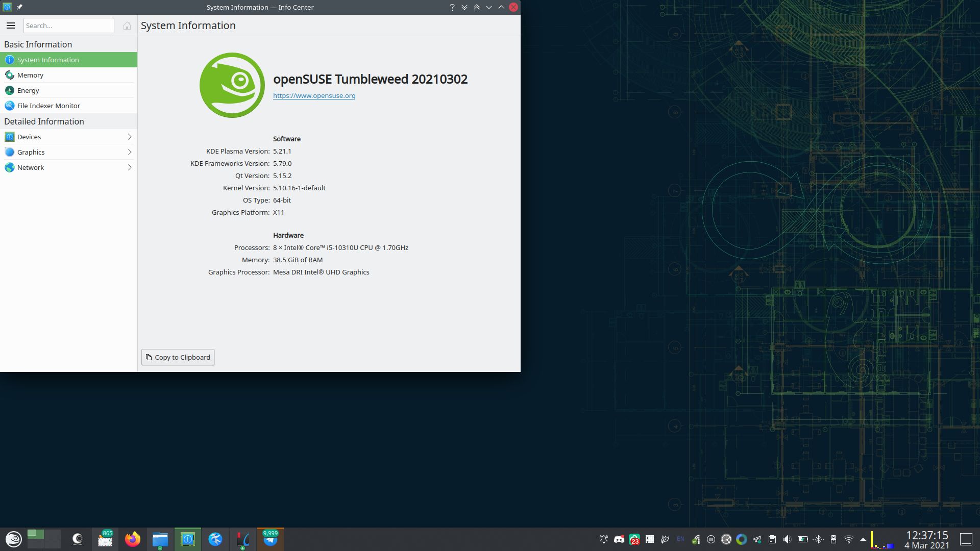Open Memory in the sidebar
Viewport: 980px width, 551px height.
tap(31, 75)
